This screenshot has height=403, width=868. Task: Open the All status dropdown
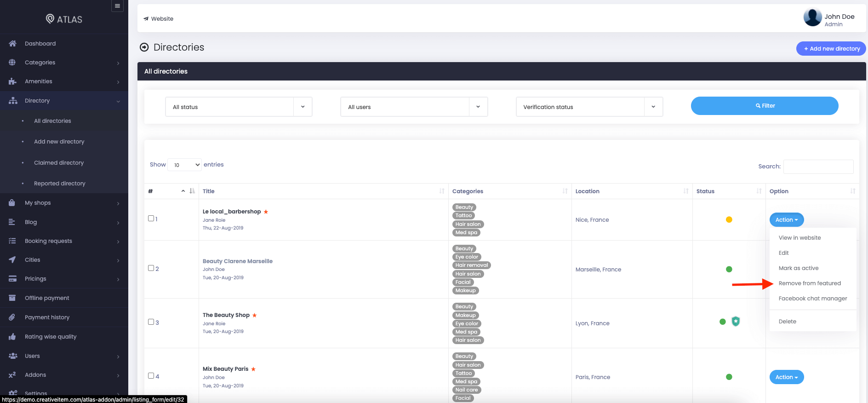tap(239, 107)
